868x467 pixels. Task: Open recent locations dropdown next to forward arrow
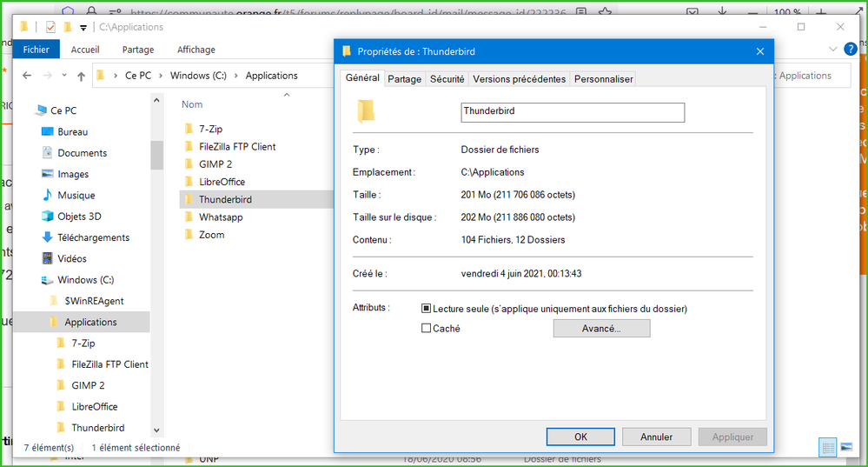[64, 76]
